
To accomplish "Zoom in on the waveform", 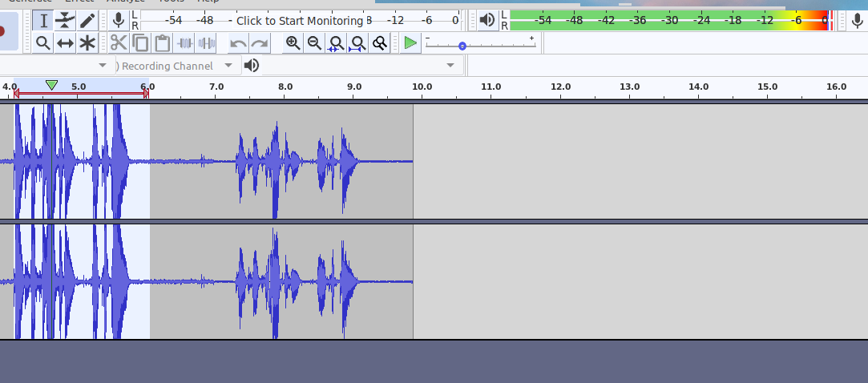I will pos(293,42).
